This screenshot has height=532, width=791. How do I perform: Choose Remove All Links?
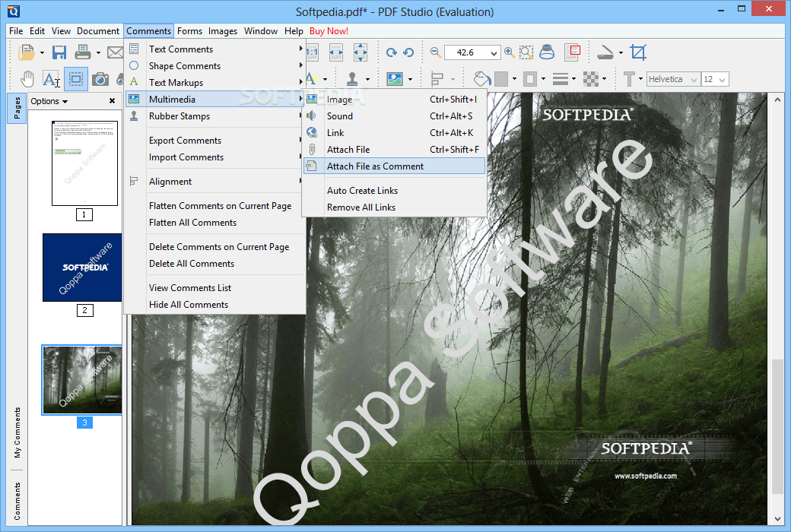click(x=394, y=207)
